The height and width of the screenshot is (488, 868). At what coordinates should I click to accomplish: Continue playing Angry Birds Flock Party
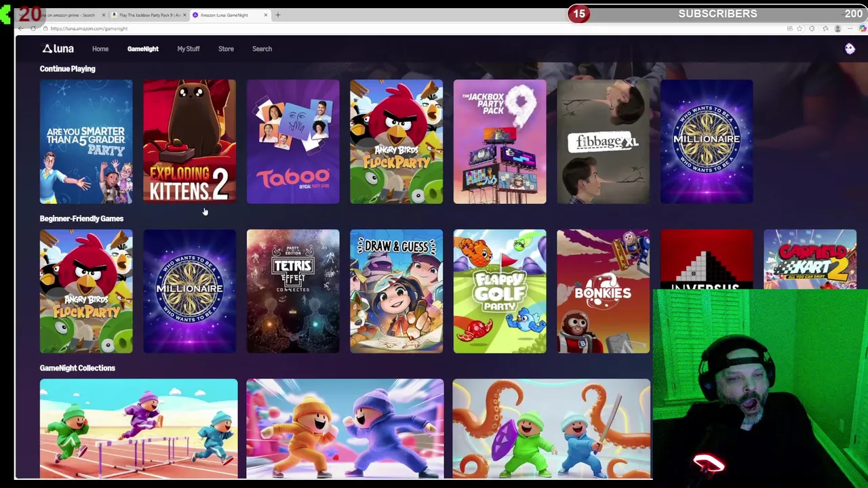click(396, 142)
